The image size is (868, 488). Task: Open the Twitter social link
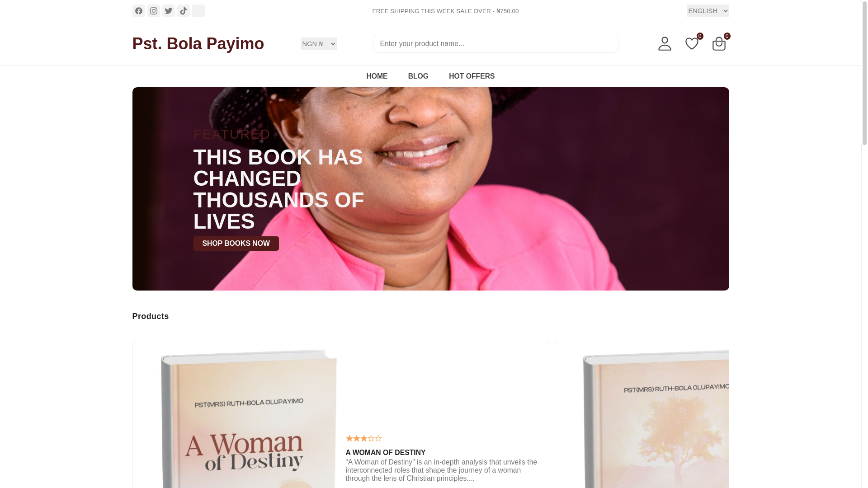click(x=168, y=11)
